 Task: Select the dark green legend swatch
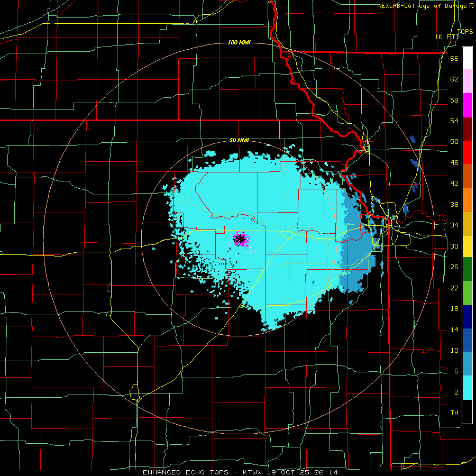coord(467,269)
